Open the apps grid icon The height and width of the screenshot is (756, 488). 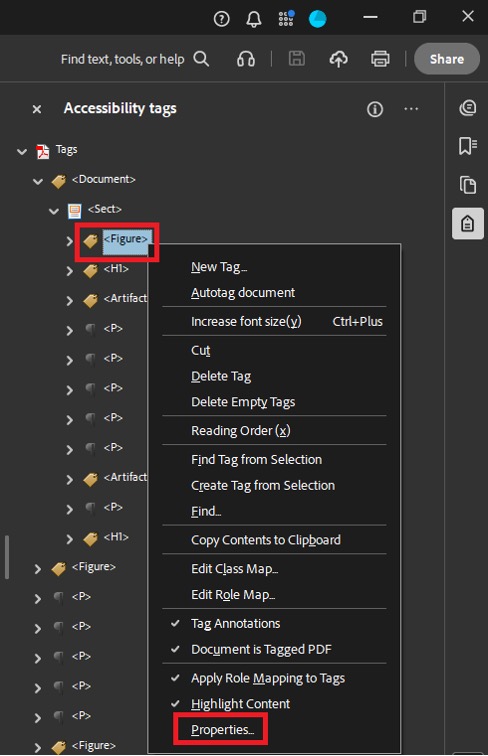click(286, 18)
